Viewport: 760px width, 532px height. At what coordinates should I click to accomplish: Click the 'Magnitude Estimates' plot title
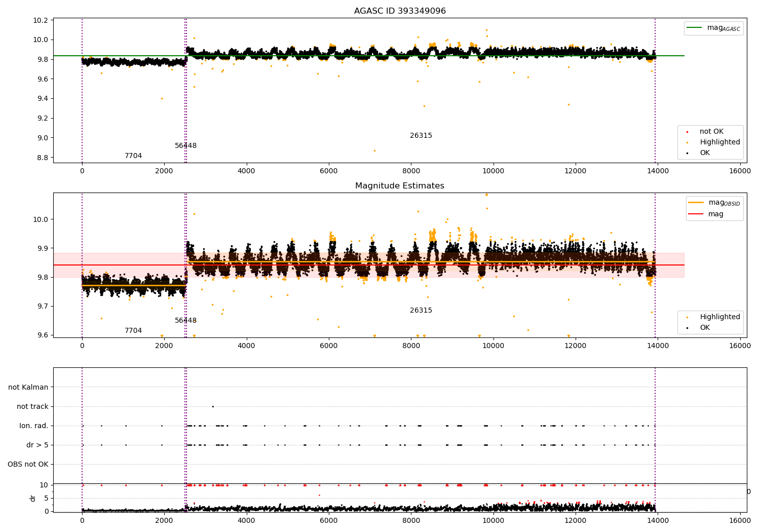click(400, 186)
